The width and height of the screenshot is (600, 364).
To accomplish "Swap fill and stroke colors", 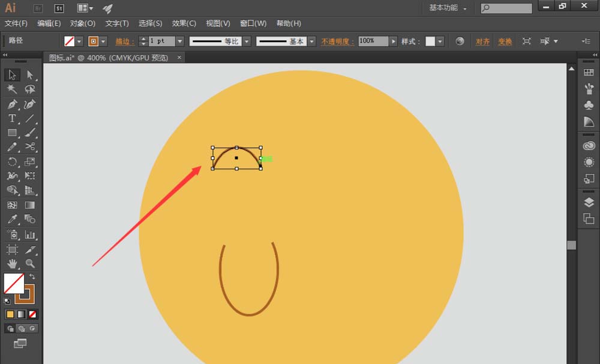I will pyautogui.click(x=32, y=276).
